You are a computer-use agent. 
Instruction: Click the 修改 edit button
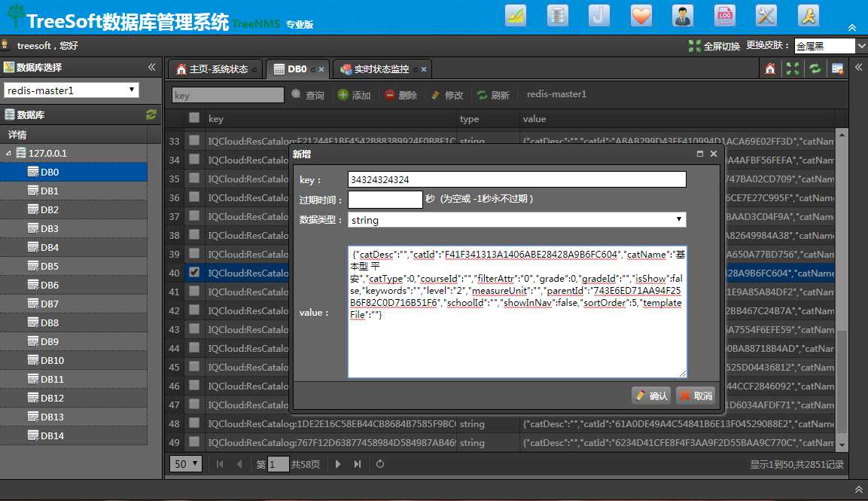pyautogui.click(x=446, y=95)
